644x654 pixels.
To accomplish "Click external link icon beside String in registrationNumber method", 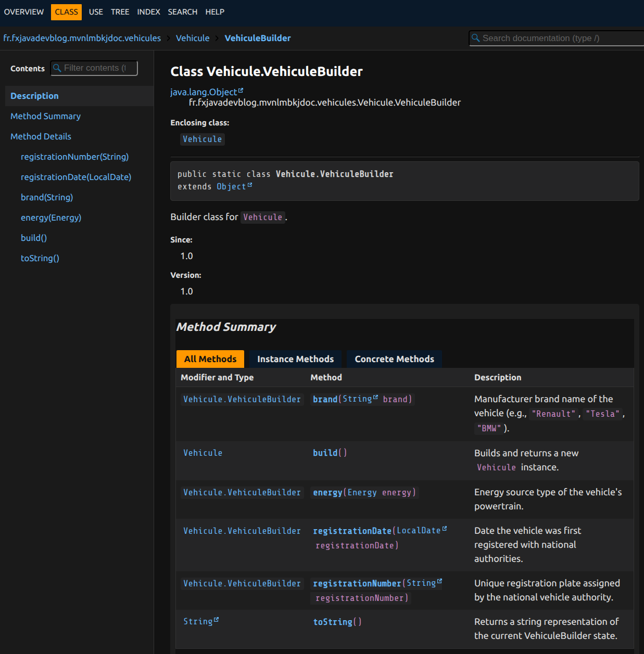I will (x=440, y=582).
